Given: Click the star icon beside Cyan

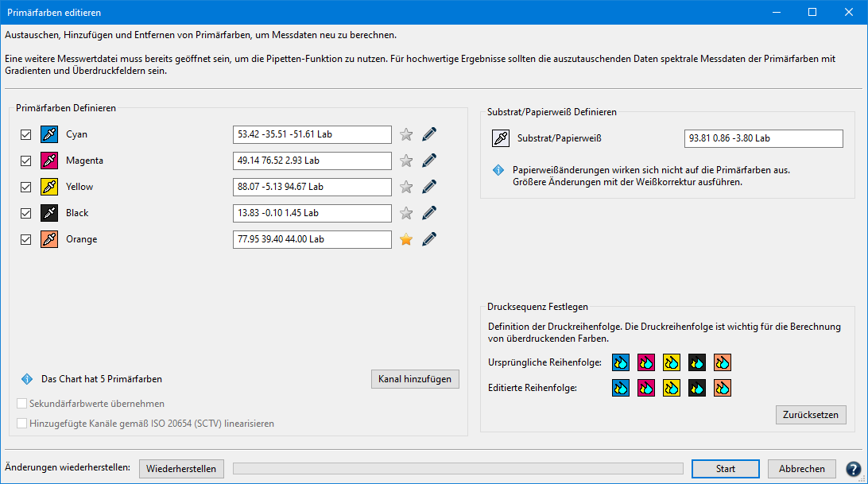Looking at the screenshot, I should tap(406, 134).
